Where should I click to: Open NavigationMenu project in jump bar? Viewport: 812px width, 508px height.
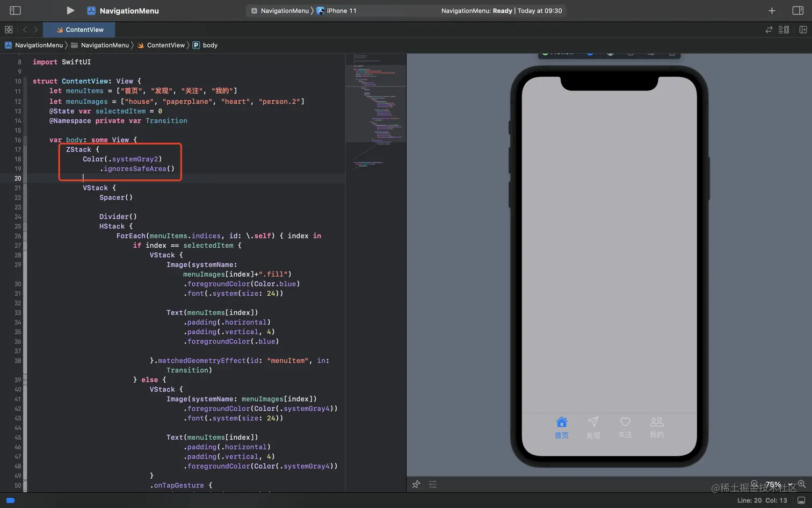point(34,45)
